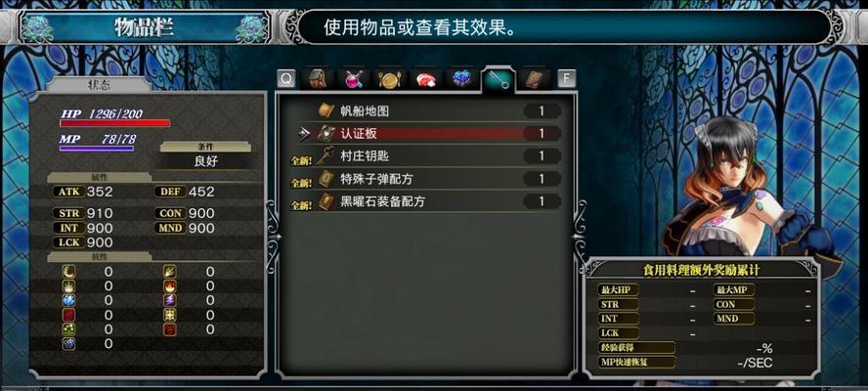Viewport: 868px width, 391px height.
Task: Click the 村庄钥匙 key icon
Action: [325, 156]
